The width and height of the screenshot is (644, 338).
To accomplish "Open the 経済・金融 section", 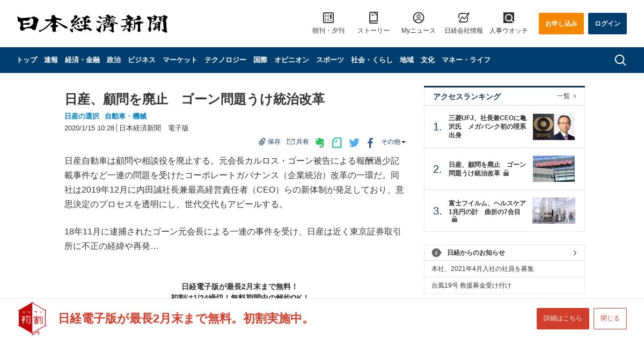I will [82, 60].
